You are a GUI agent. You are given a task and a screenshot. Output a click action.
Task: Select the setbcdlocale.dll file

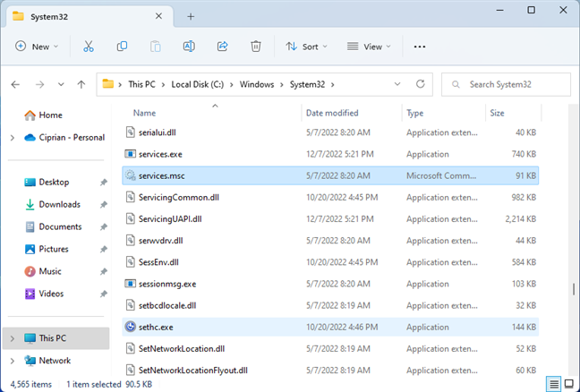tap(330, 305)
